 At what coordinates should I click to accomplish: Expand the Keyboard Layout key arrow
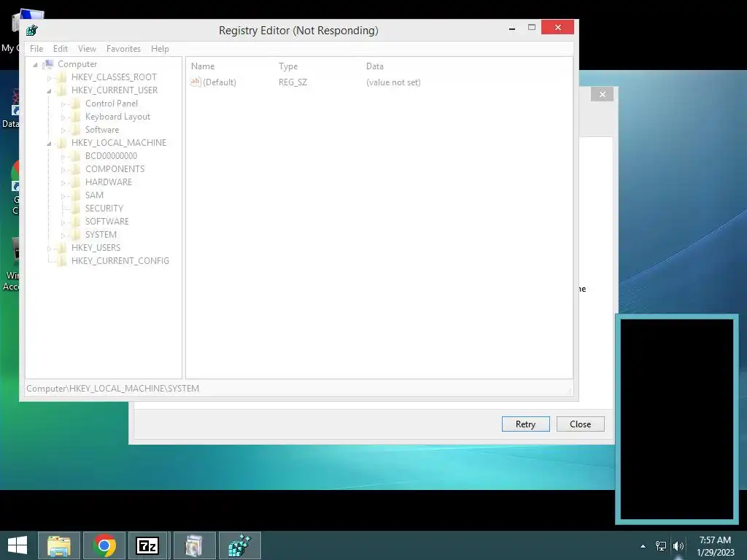tap(63, 117)
